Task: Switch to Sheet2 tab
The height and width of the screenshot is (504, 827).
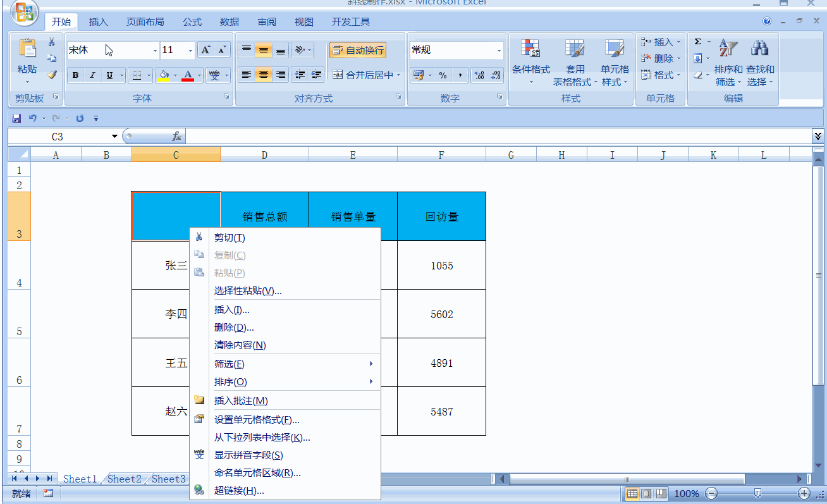Action: click(124, 479)
